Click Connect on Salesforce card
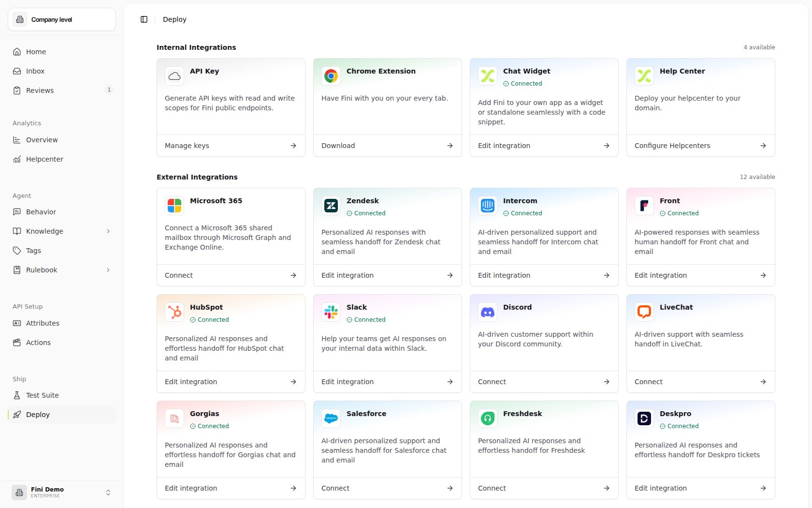This screenshot has height=508, width=812. click(388, 488)
